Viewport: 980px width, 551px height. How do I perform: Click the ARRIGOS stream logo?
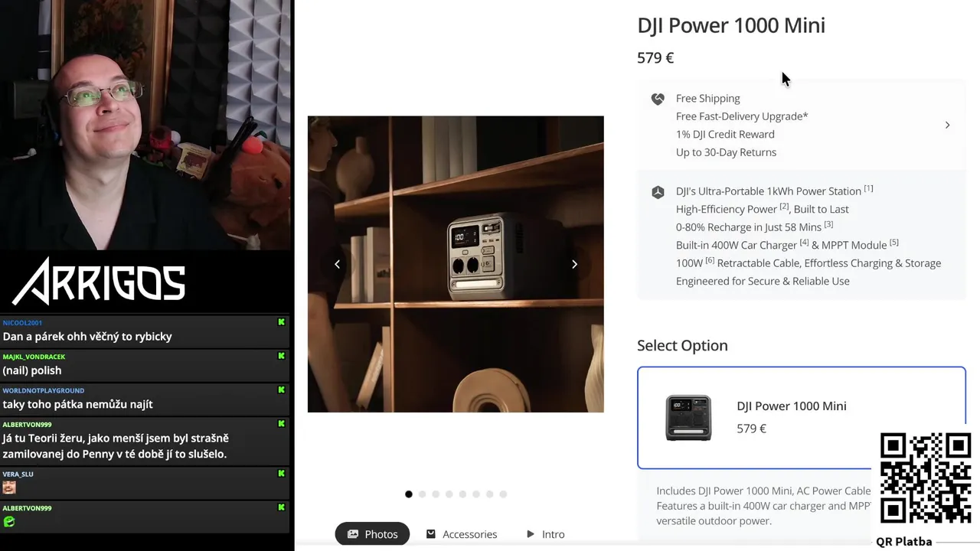coord(99,281)
